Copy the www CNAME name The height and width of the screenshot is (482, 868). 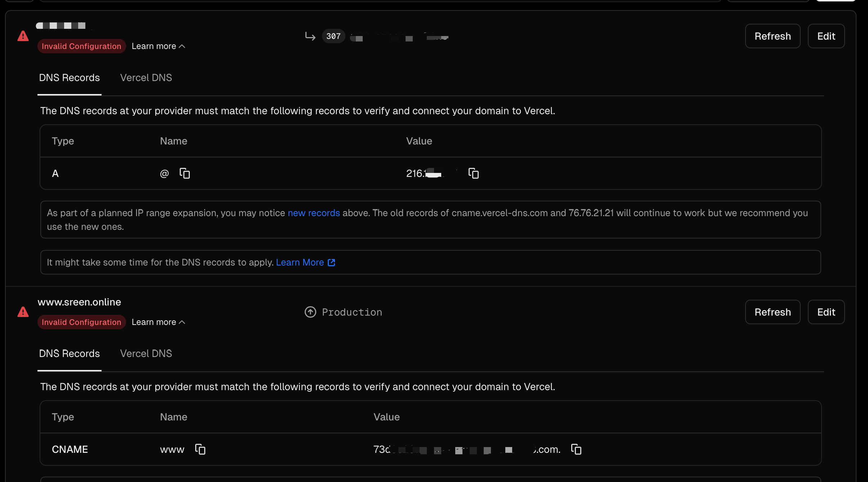200,449
